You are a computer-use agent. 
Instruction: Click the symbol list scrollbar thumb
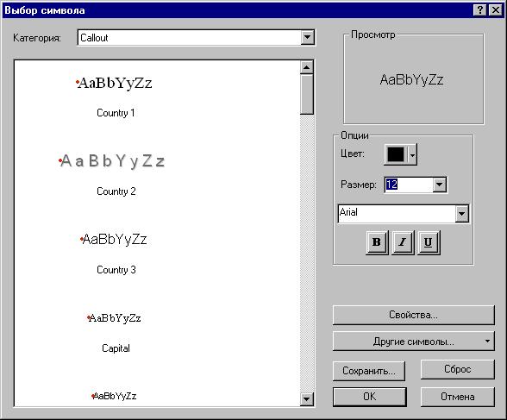click(307, 94)
